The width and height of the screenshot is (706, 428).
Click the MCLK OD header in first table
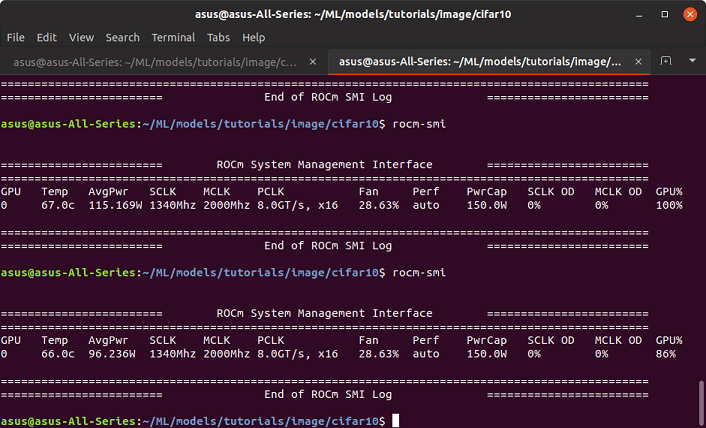pyautogui.click(x=618, y=192)
